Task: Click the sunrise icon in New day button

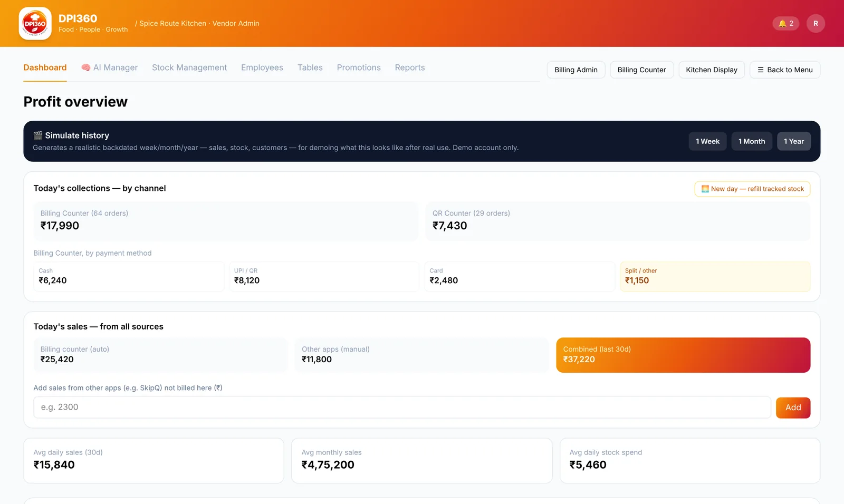Action: point(705,189)
